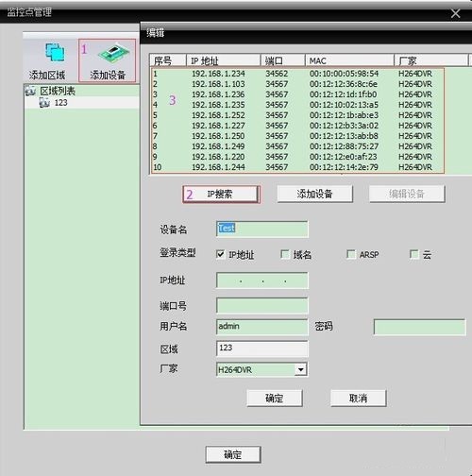Select the device row with IP 192.168.1.252
The image size is (472, 476).
click(x=297, y=115)
